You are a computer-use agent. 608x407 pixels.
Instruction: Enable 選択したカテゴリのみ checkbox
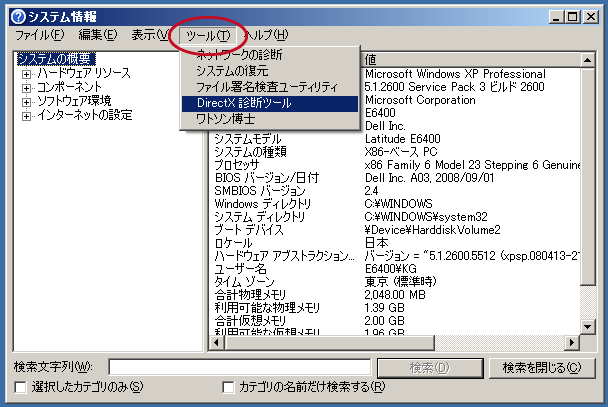coord(19,387)
